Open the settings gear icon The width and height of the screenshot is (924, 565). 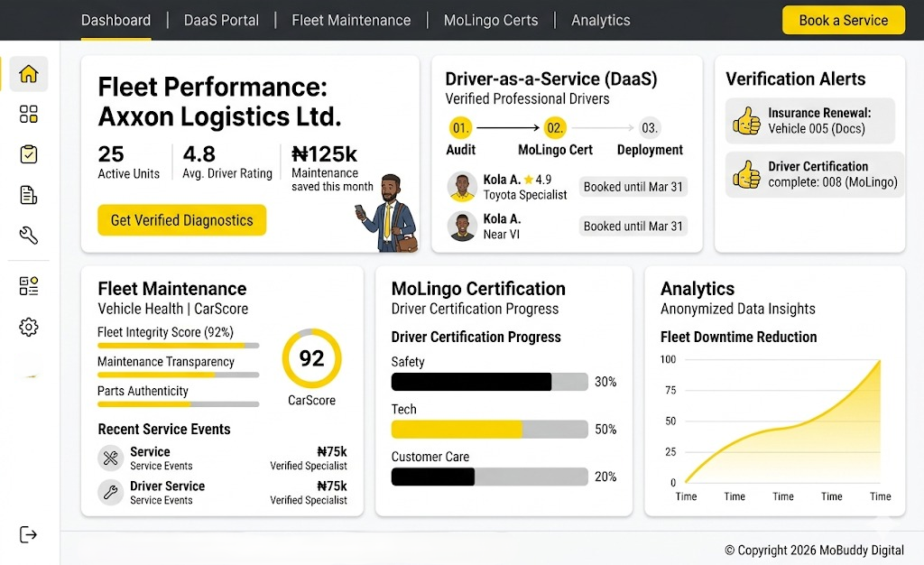pyautogui.click(x=29, y=327)
